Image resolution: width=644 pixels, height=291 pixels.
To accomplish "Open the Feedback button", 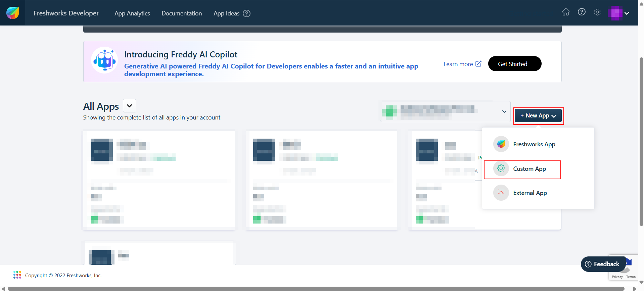I will [603, 264].
